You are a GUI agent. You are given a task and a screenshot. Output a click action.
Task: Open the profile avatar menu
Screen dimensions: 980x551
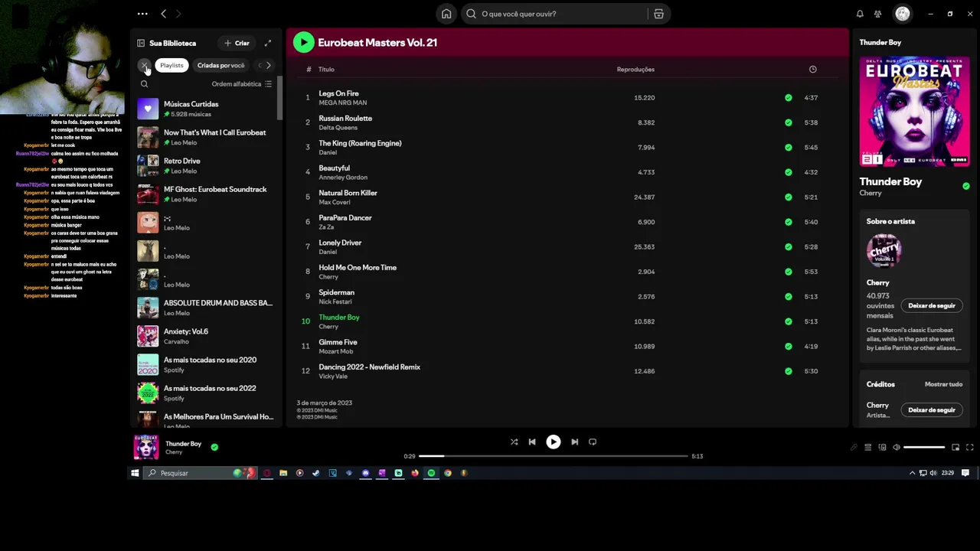click(x=903, y=14)
